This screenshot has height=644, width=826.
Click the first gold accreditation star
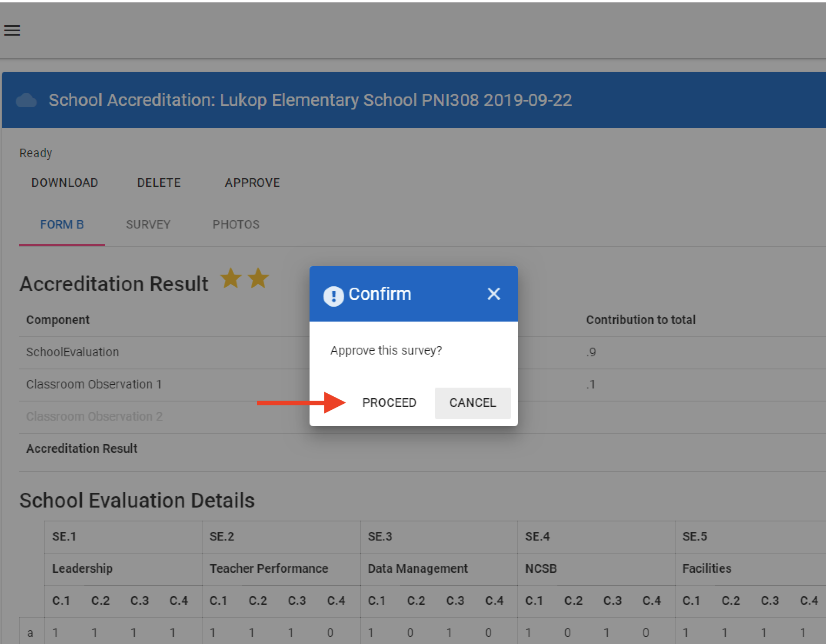230,278
